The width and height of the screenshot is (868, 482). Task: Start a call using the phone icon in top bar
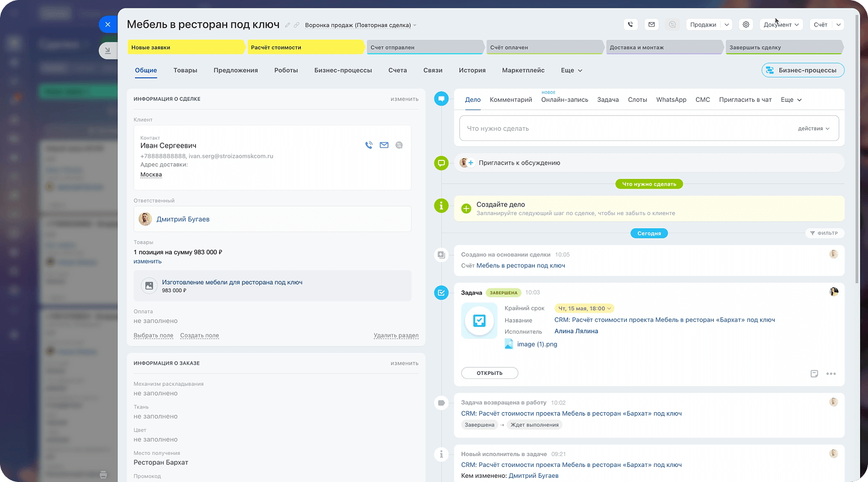(x=631, y=24)
